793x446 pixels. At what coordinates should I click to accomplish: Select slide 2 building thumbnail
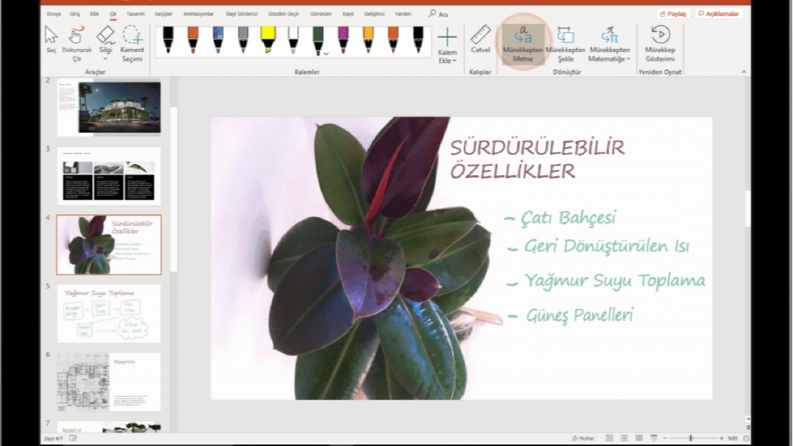tap(109, 108)
